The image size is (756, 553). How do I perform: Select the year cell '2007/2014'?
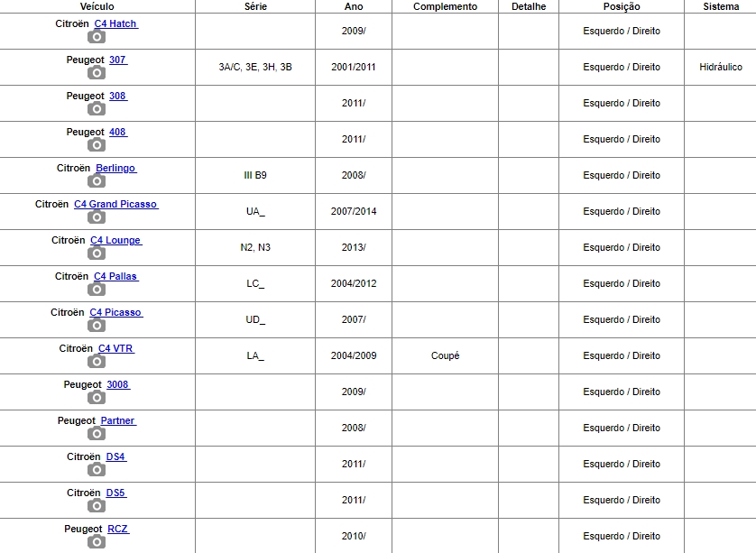coord(354,212)
